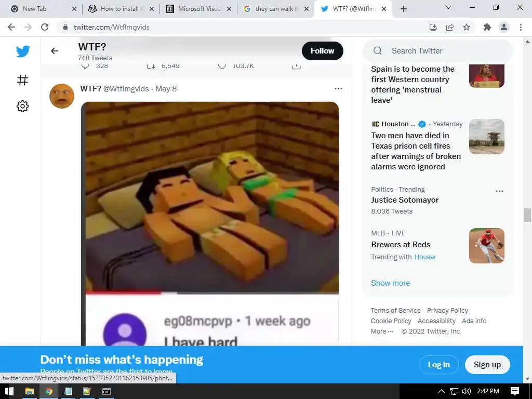Close the Microsoft Visual tab
Viewport: 532px width, 399px height.
point(229,9)
